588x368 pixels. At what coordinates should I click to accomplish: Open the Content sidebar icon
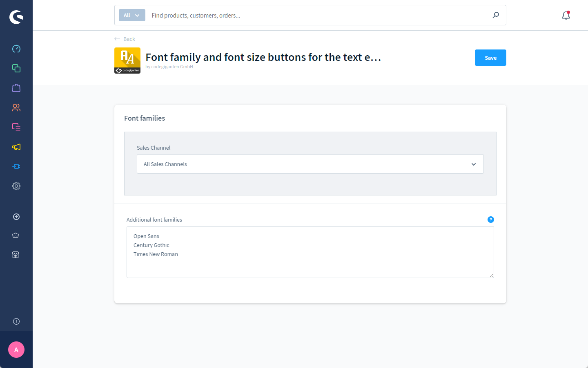pos(16,127)
